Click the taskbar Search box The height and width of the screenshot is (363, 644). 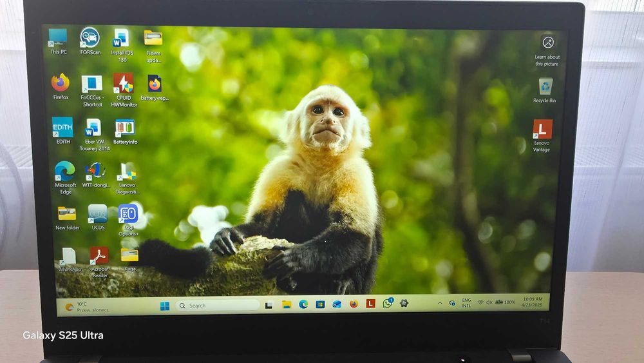pyautogui.click(x=218, y=306)
